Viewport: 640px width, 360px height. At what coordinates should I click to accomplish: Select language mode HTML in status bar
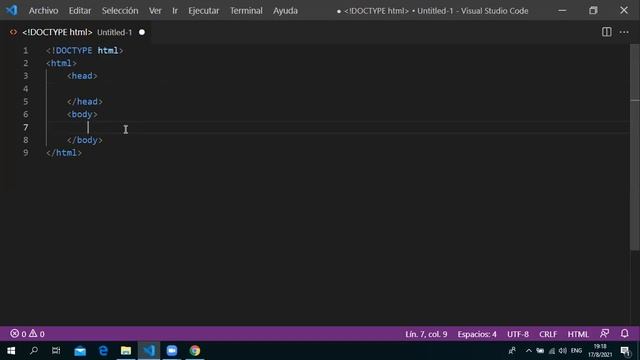(x=578, y=334)
